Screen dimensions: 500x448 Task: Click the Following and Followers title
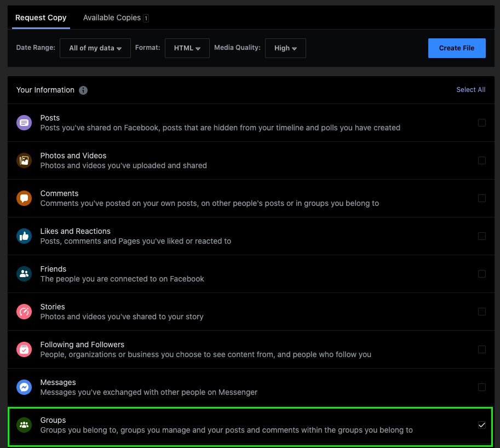[x=82, y=344]
